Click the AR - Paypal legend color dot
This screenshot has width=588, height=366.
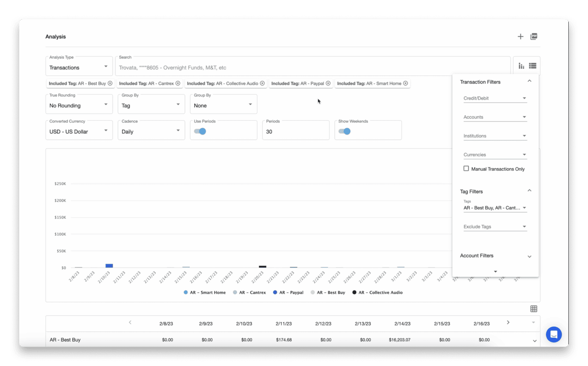pyautogui.click(x=275, y=292)
